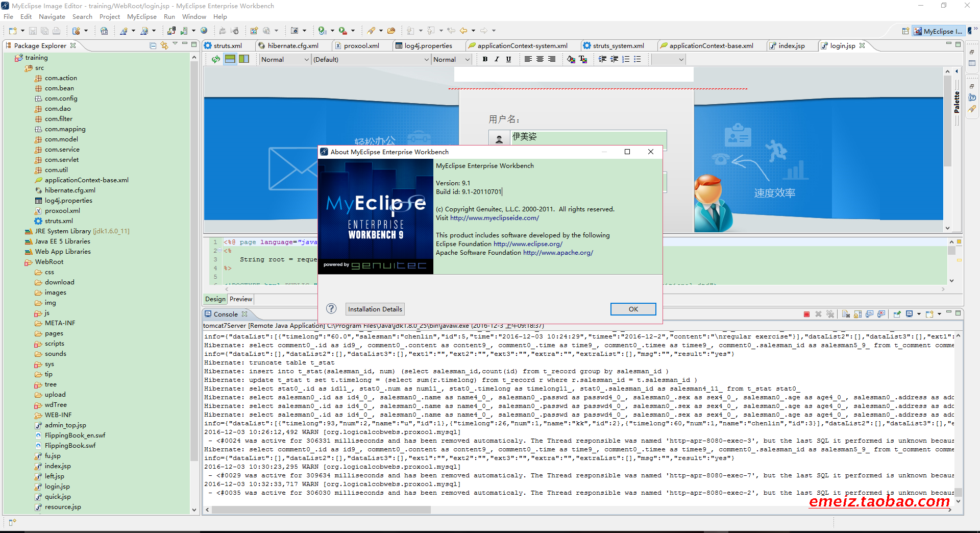Click the Bold formatting icon
980x533 pixels.
pos(485,59)
